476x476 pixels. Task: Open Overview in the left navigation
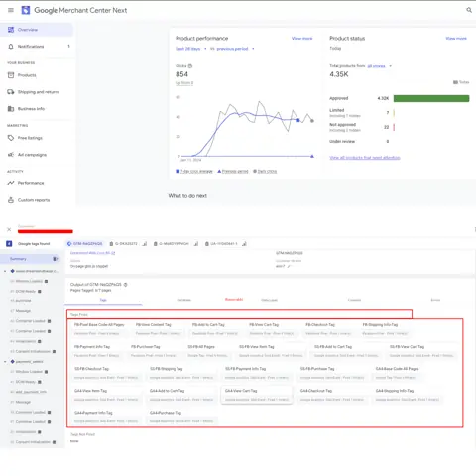click(x=37, y=30)
